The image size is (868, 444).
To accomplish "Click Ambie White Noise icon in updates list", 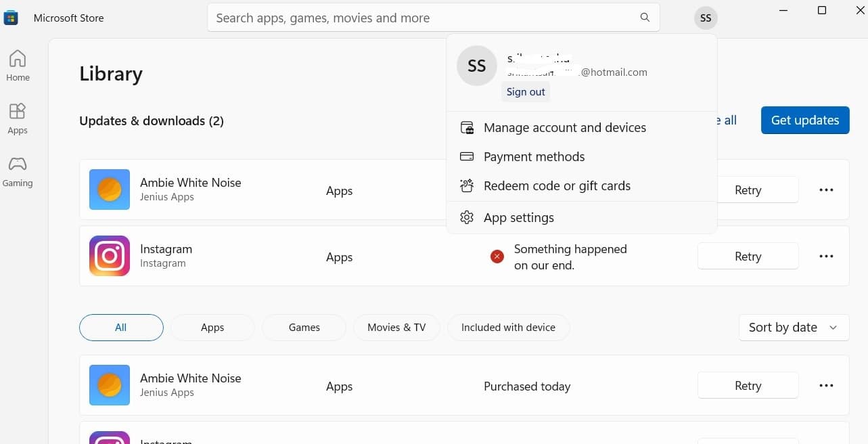I will [110, 190].
